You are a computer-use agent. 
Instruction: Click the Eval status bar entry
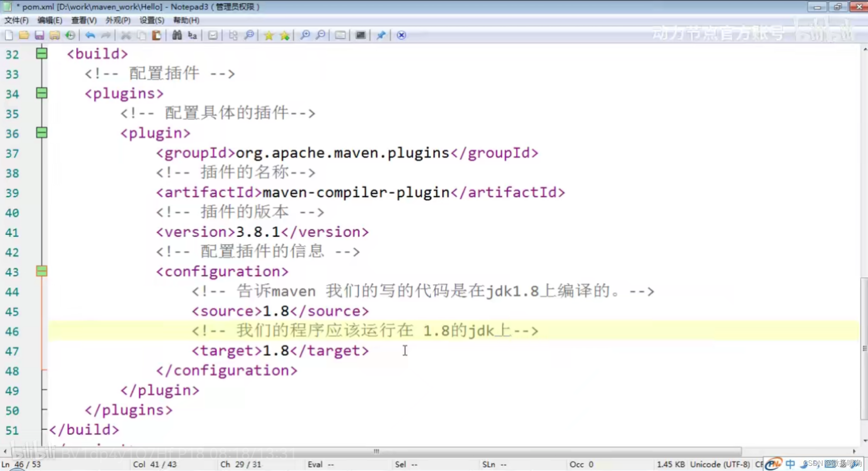point(320,464)
